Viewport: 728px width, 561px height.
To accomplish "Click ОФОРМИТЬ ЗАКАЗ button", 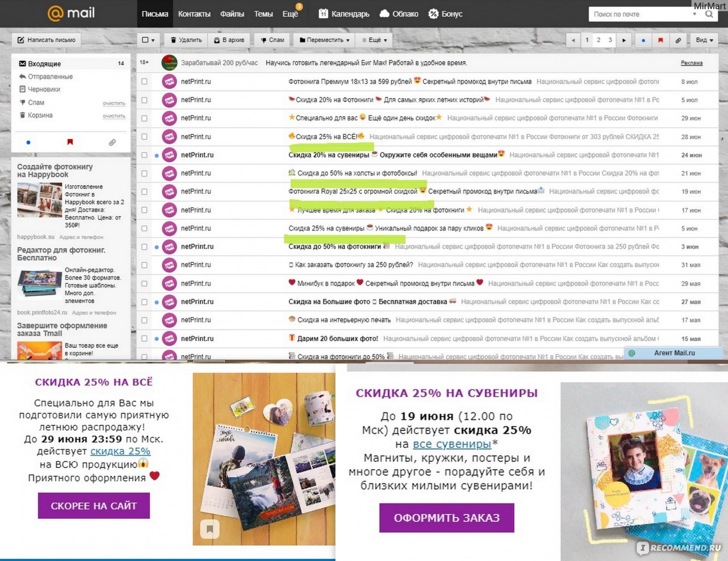I will pos(447,518).
